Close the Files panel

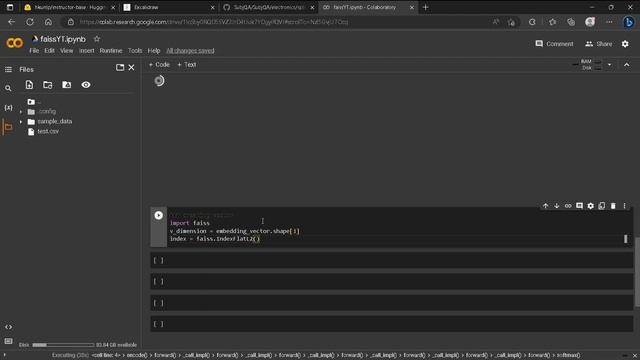(x=131, y=67)
